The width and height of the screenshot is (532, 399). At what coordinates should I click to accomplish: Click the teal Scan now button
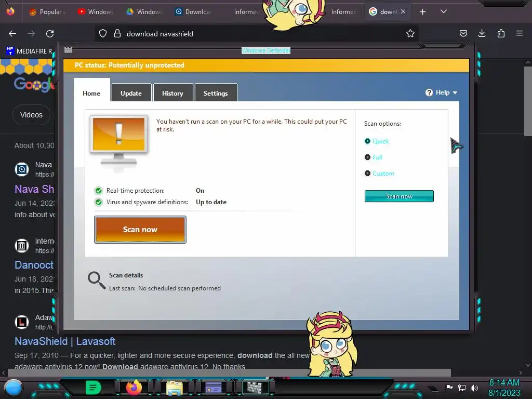tap(399, 196)
